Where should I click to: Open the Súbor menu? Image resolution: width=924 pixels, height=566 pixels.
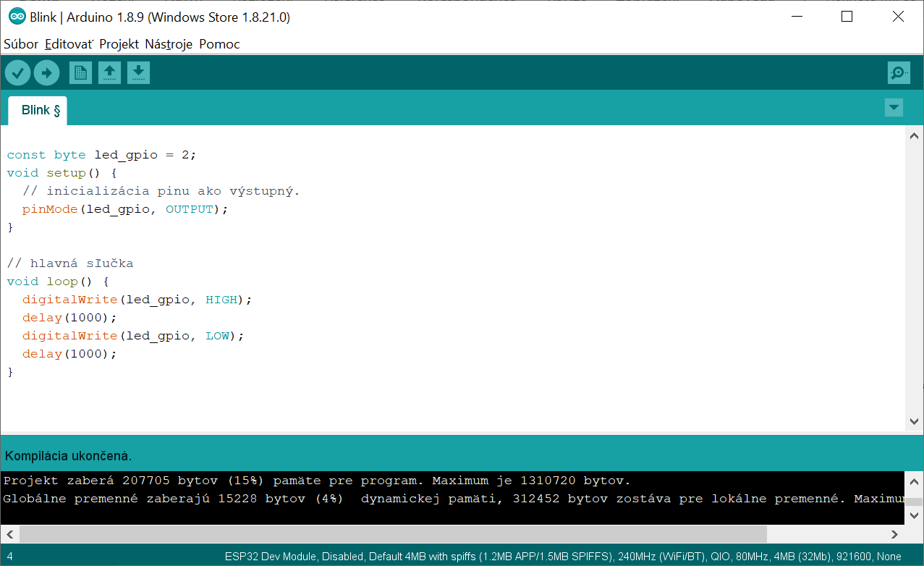21,44
